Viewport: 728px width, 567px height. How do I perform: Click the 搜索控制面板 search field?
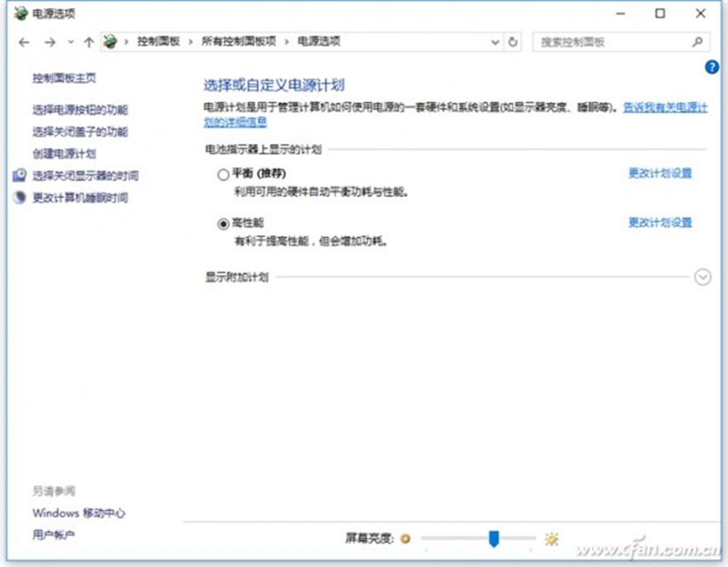coord(612,42)
